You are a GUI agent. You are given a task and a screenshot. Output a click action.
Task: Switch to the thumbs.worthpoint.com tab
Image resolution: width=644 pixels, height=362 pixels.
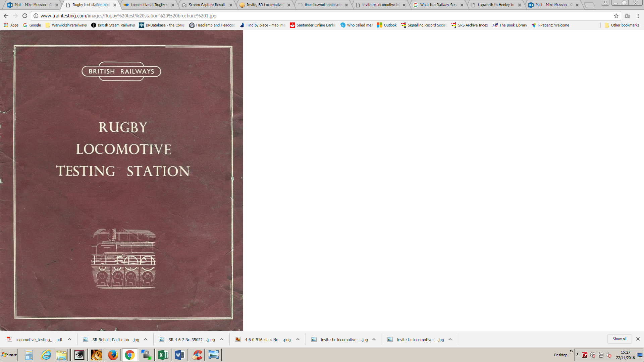tap(323, 5)
